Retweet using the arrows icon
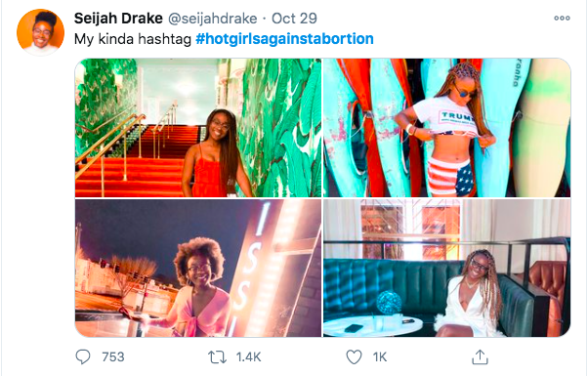 click(x=218, y=356)
